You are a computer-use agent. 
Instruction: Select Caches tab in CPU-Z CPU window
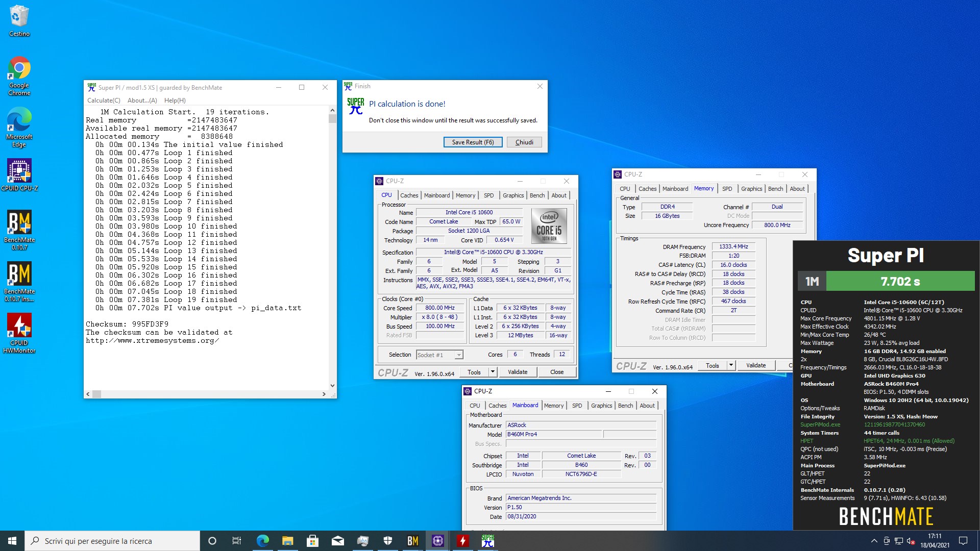tap(409, 195)
